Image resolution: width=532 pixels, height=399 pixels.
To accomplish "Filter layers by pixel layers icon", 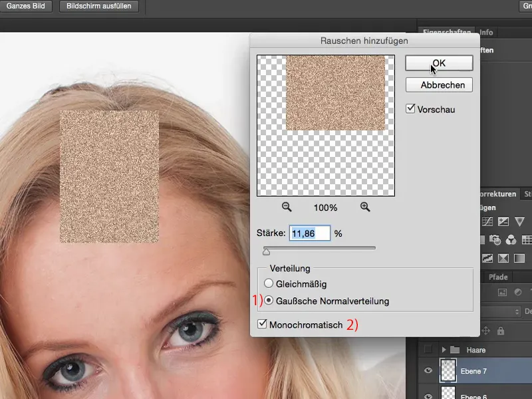I will (x=502, y=292).
